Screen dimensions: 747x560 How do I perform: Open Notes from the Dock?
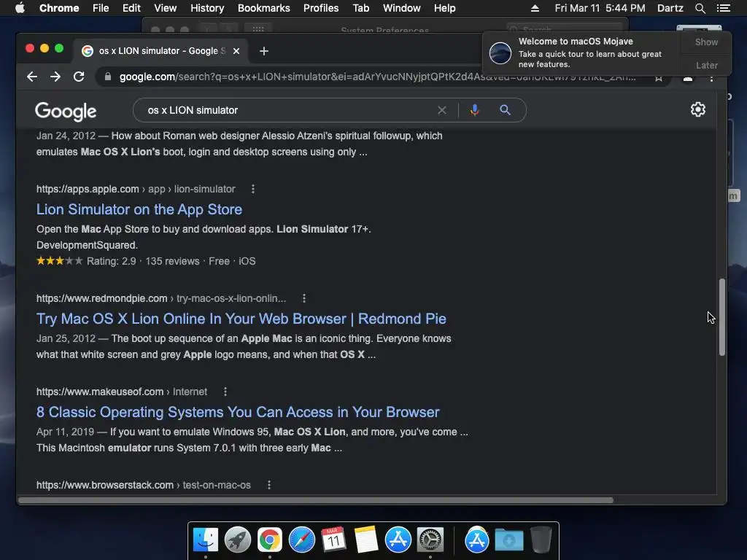[x=366, y=540]
